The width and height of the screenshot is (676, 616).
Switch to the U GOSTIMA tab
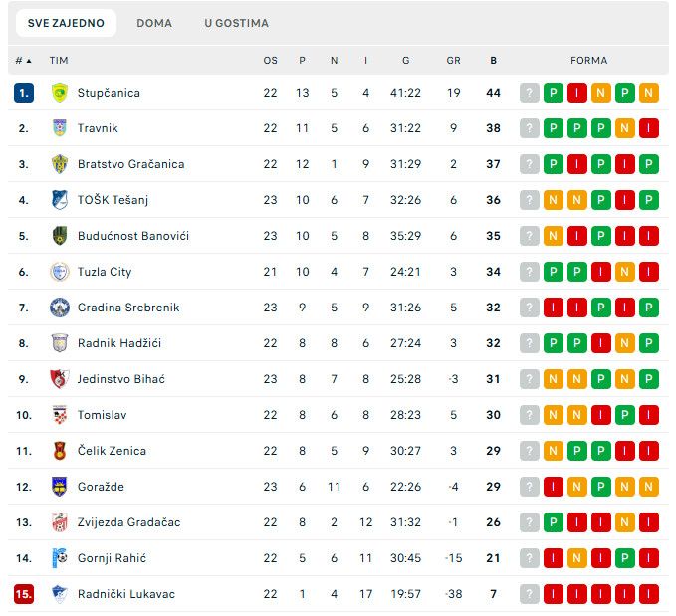pyautogui.click(x=236, y=23)
